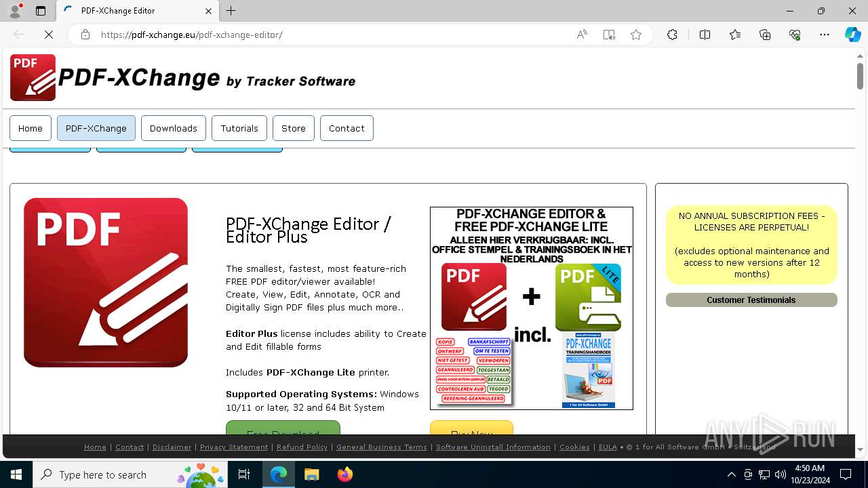Activate Read aloud icon in address bar
This screenshot has height=488, width=868.
(582, 35)
